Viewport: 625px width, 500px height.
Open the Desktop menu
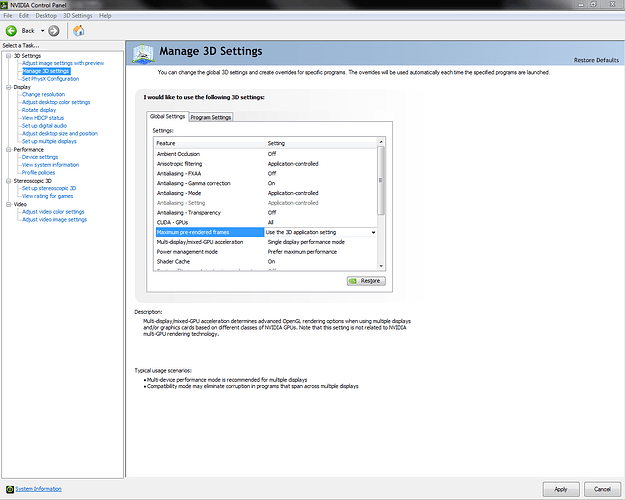tap(46, 16)
